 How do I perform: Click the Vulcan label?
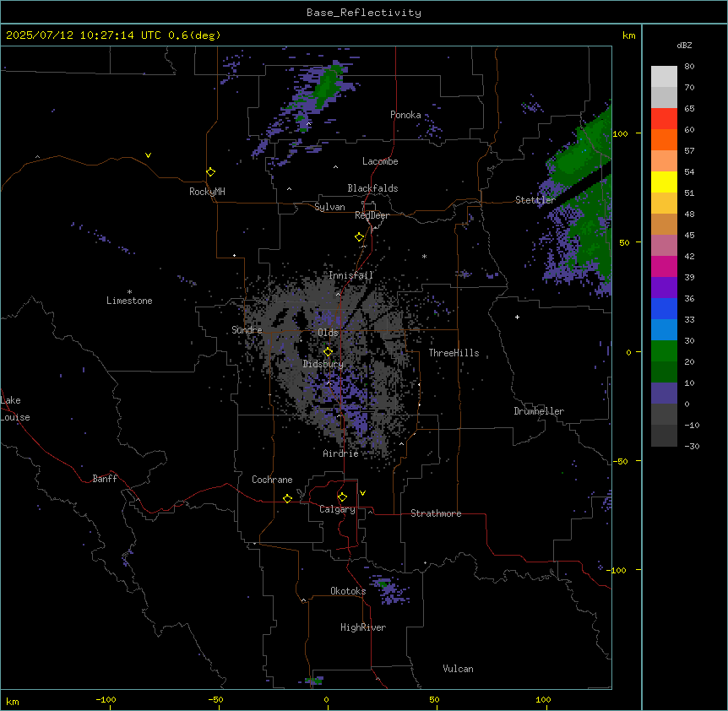[459, 669]
